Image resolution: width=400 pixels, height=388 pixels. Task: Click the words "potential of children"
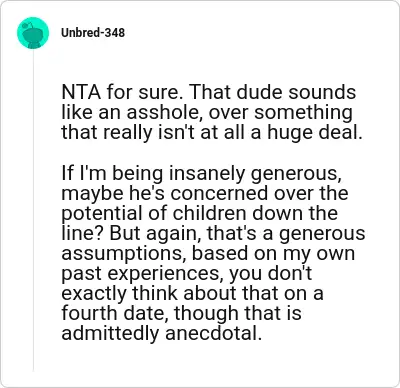point(155,213)
